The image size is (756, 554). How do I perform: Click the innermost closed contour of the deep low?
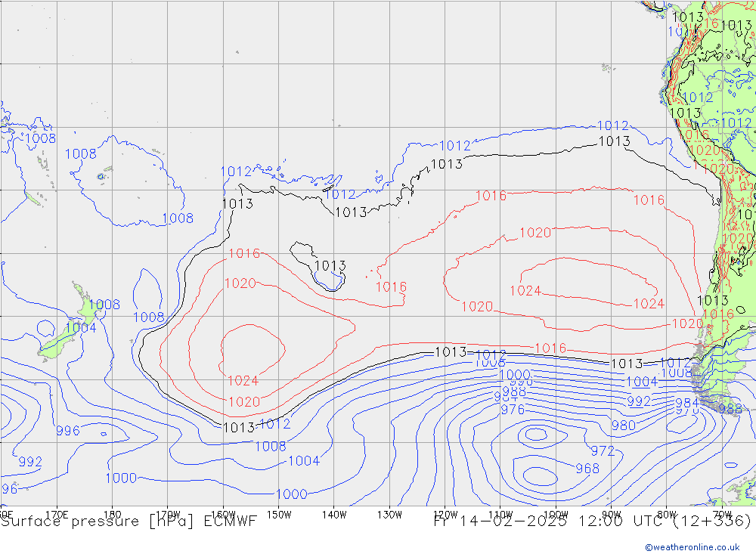pyautogui.click(x=538, y=475)
